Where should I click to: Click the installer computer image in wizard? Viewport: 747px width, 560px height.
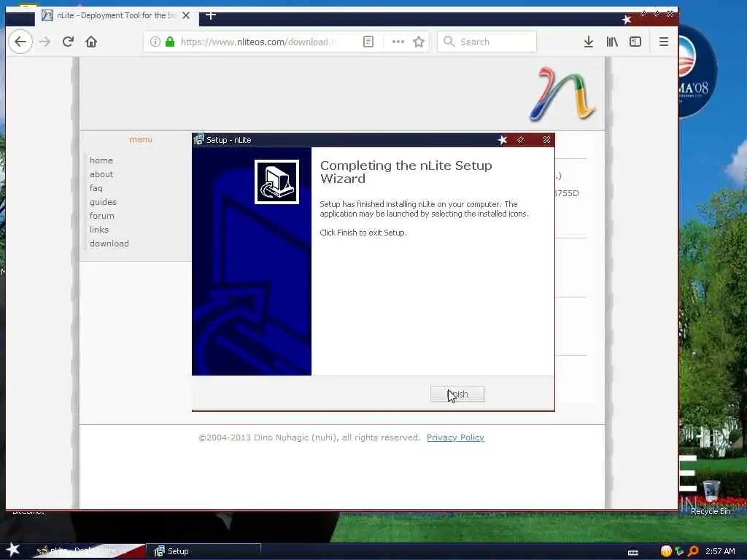(x=276, y=182)
